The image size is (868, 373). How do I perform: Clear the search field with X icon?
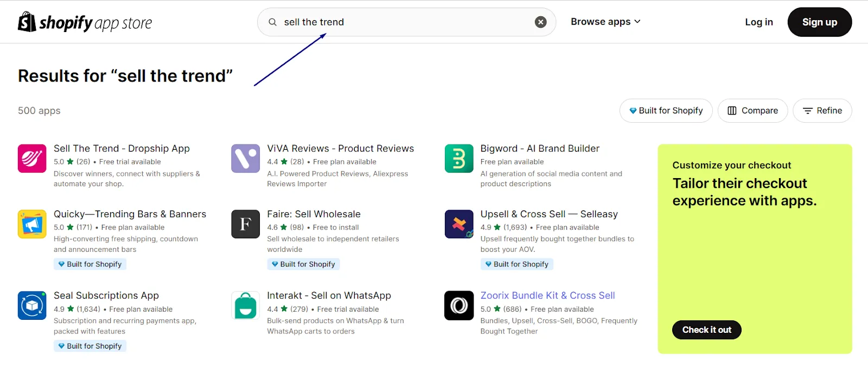pyautogui.click(x=540, y=22)
